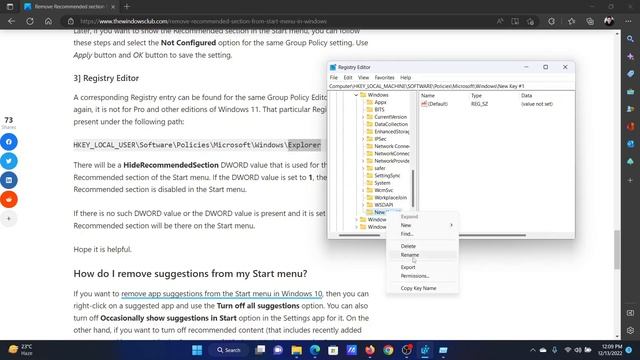The width and height of the screenshot is (640, 360).
Task: Collapse the Windows key in the registry tree
Action: (356, 95)
